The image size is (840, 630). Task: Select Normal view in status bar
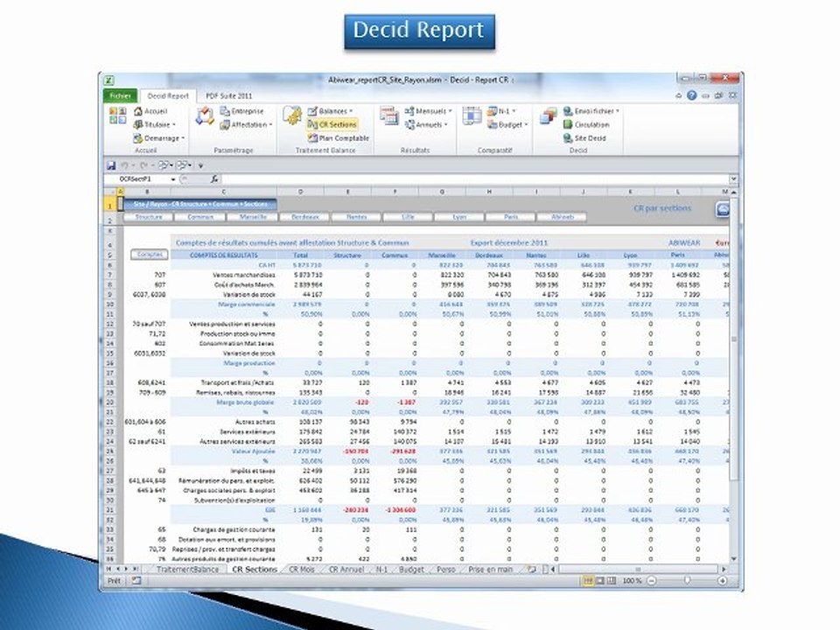click(588, 581)
